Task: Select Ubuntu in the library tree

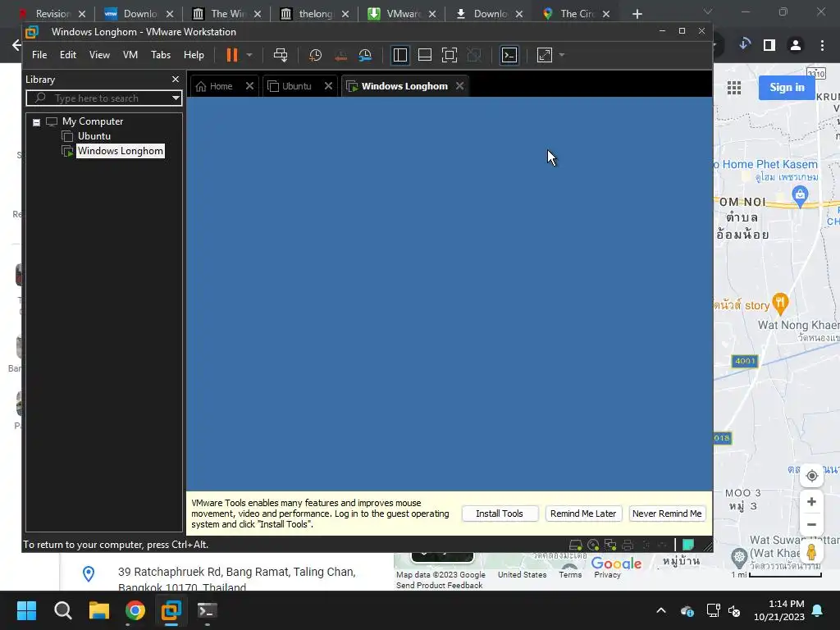Action: 94,136
